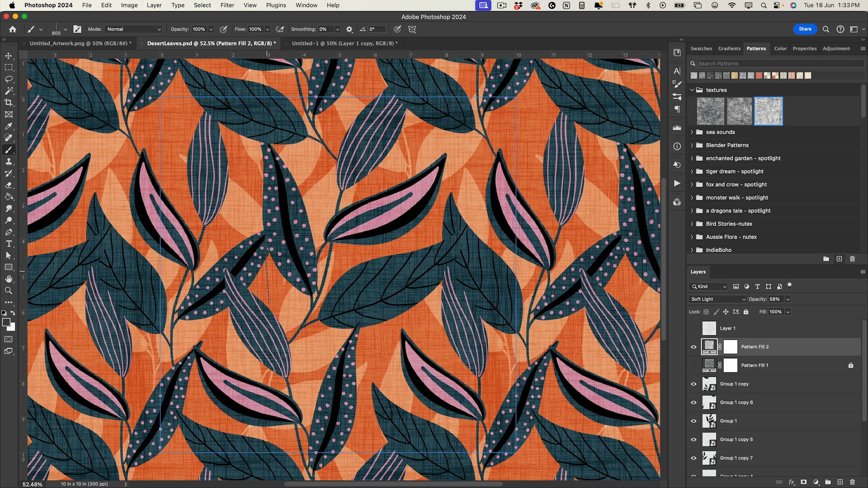Toggle visibility of Group 1 copy 6

click(x=693, y=402)
